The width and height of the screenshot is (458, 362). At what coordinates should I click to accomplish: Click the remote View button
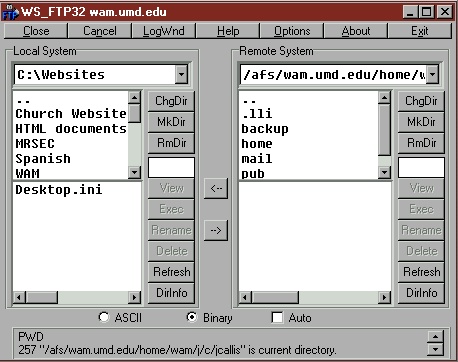421,188
